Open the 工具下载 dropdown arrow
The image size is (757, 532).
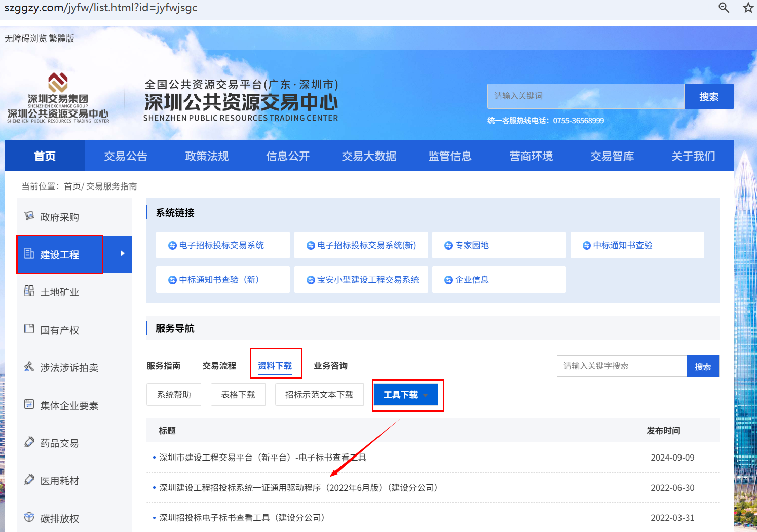coord(426,395)
